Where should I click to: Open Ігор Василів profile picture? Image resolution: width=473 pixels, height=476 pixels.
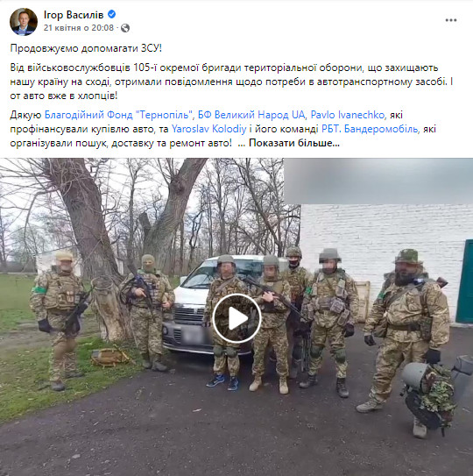(24, 22)
